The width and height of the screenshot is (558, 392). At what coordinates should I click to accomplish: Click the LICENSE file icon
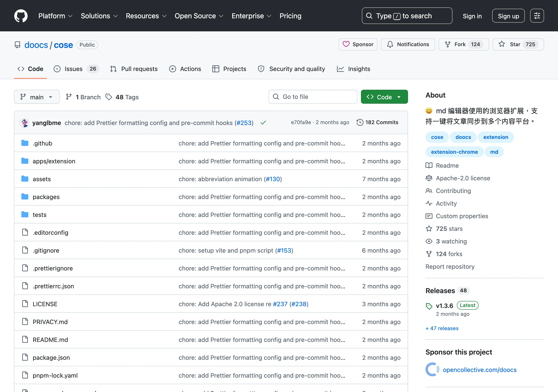pos(25,304)
